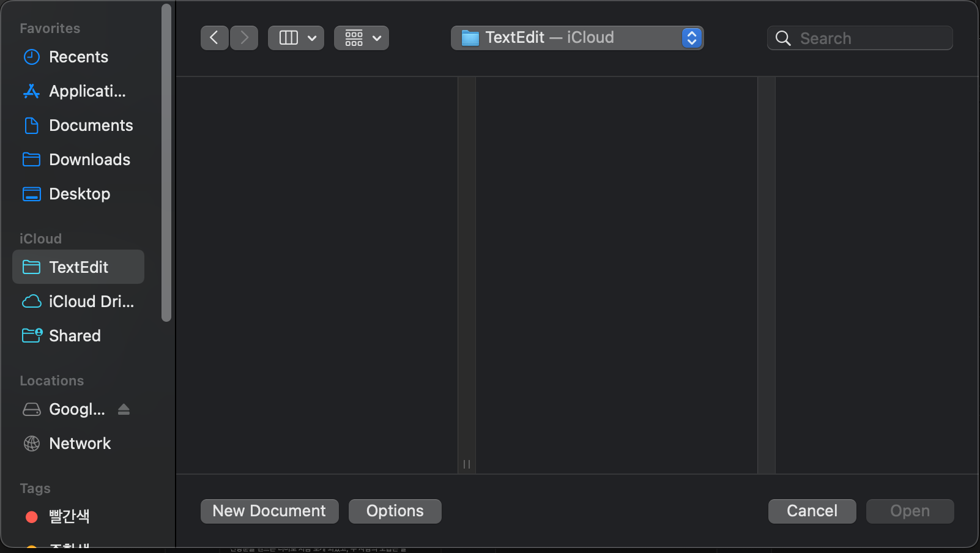Click the Recents clock icon
This screenshot has height=553, width=980.
(x=32, y=57)
